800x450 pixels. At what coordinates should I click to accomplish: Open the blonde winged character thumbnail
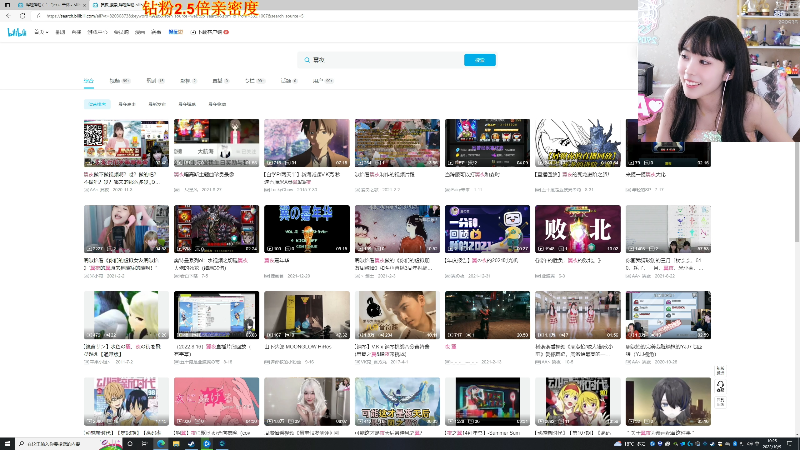pos(127,315)
